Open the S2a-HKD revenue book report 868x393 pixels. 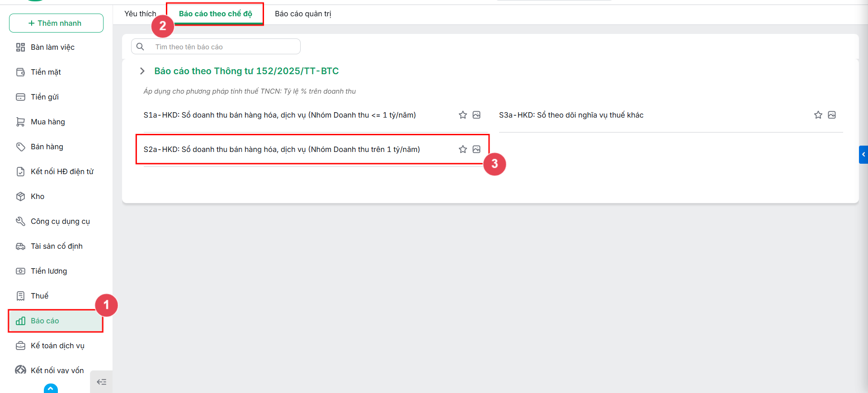point(282,149)
